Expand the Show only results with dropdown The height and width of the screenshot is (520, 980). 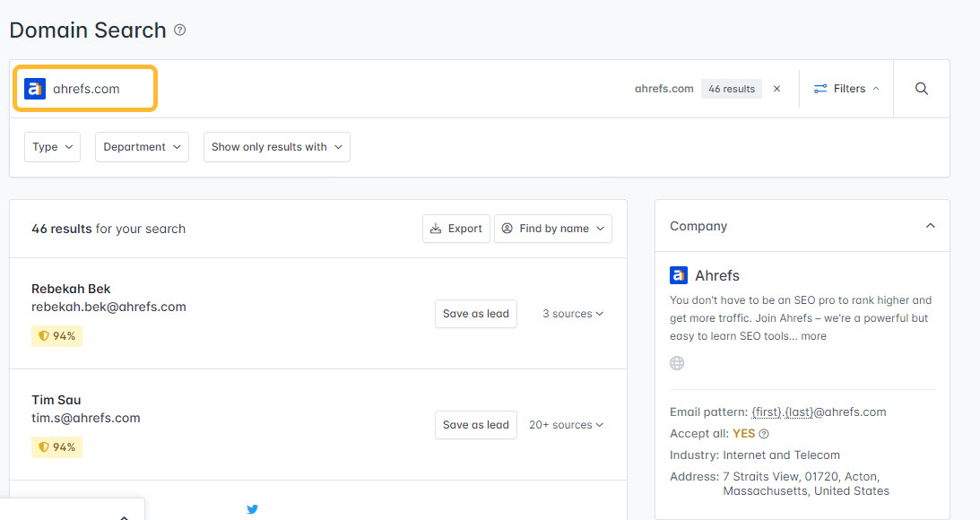tap(276, 146)
